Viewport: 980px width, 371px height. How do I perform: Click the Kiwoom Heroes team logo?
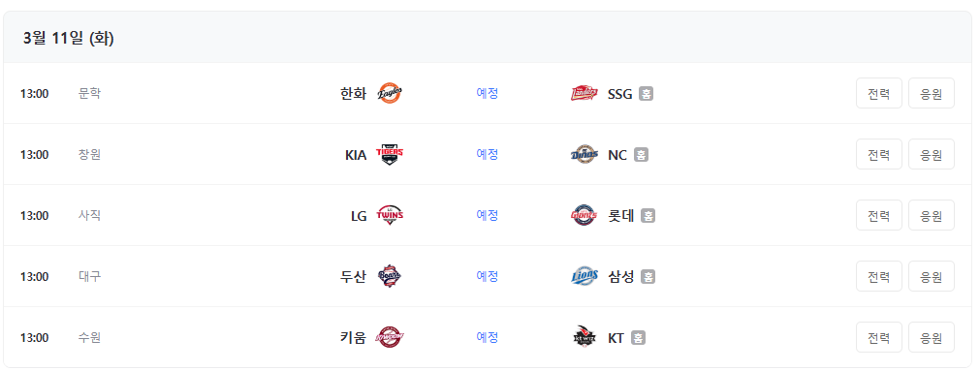tap(390, 337)
